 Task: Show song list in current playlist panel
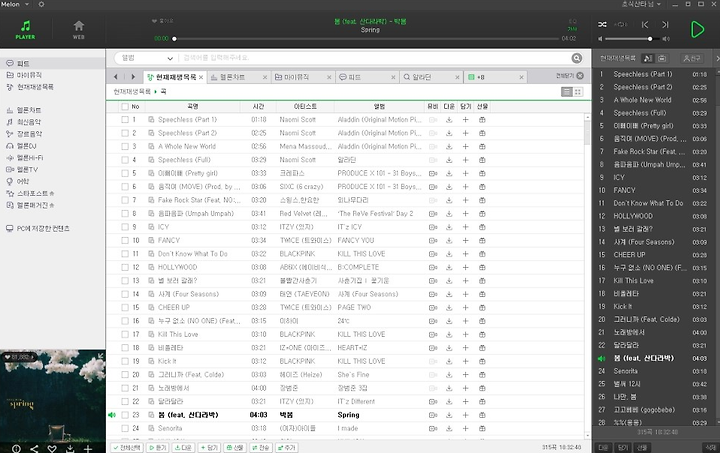(647, 58)
